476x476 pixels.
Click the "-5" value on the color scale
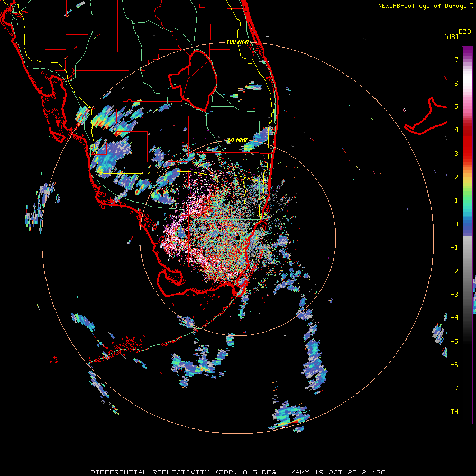pos(454,342)
